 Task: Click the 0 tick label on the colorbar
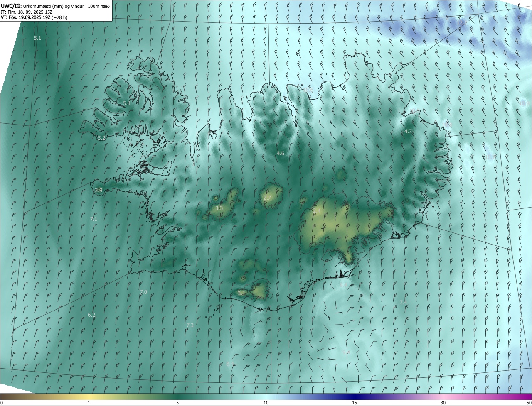point(2,403)
